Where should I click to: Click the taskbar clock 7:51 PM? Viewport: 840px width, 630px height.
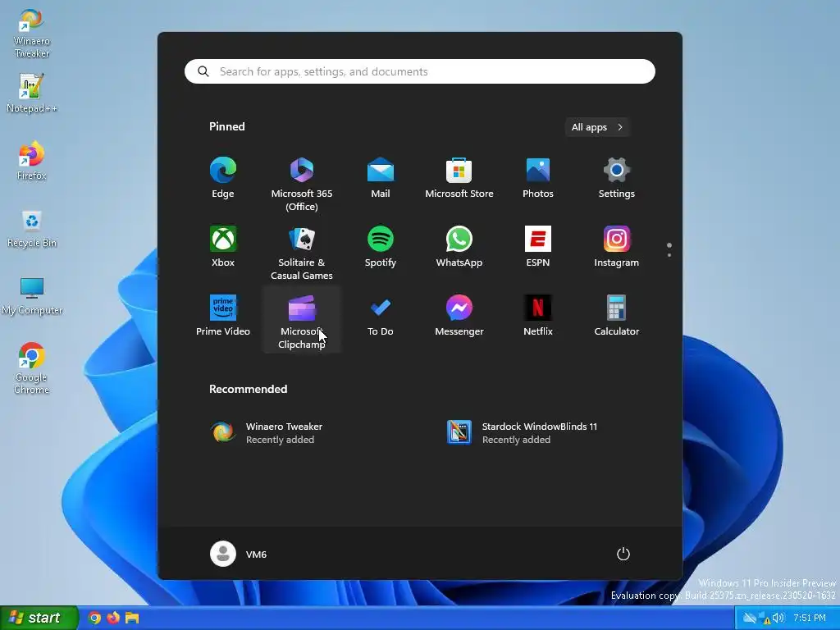point(810,619)
